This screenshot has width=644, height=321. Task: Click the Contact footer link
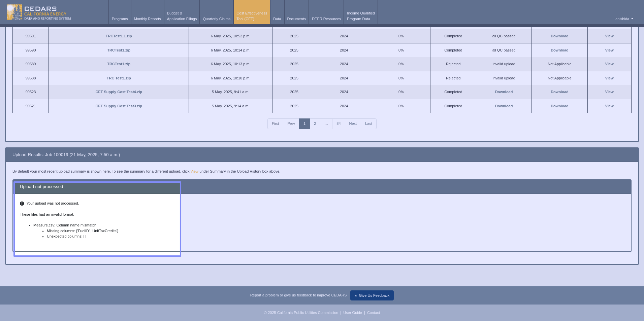[373, 313]
